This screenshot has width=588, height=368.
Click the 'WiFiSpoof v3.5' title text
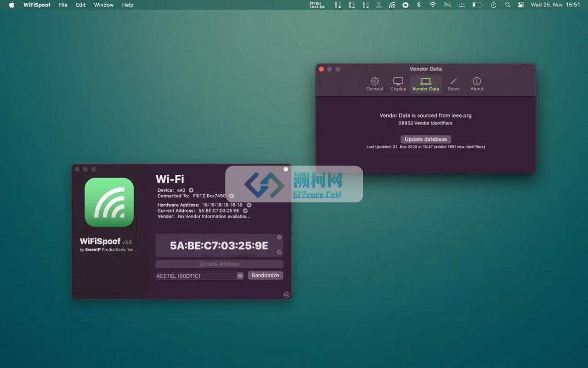tap(106, 241)
